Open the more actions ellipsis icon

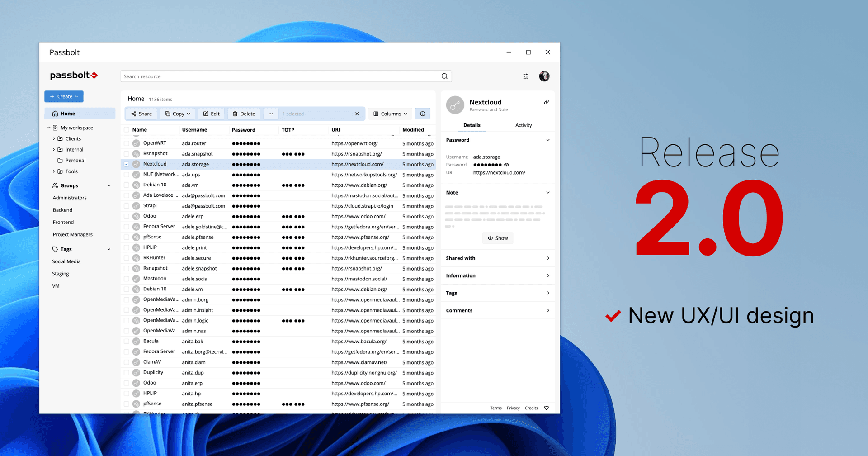pos(270,114)
